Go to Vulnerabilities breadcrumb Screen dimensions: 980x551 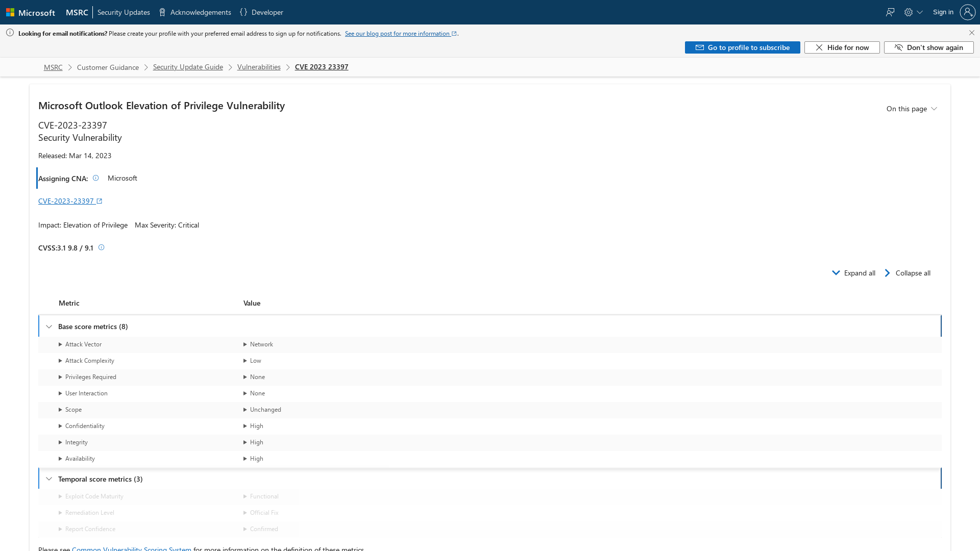(x=259, y=67)
